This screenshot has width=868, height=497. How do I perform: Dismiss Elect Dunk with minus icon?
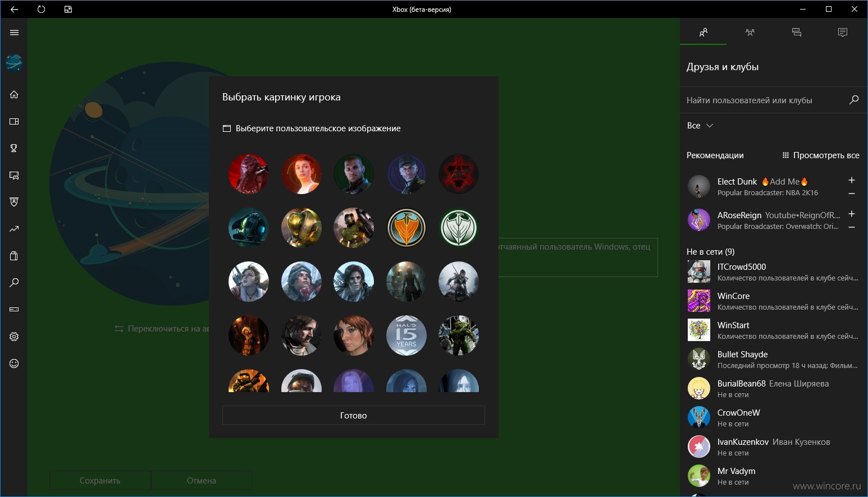point(851,194)
